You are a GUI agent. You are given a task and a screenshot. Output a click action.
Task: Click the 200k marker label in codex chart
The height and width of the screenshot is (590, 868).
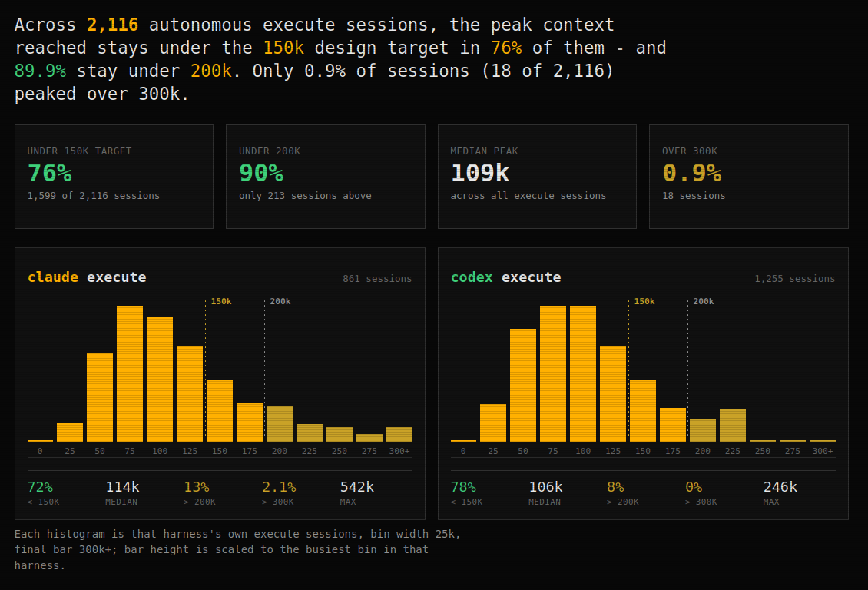coord(703,302)
